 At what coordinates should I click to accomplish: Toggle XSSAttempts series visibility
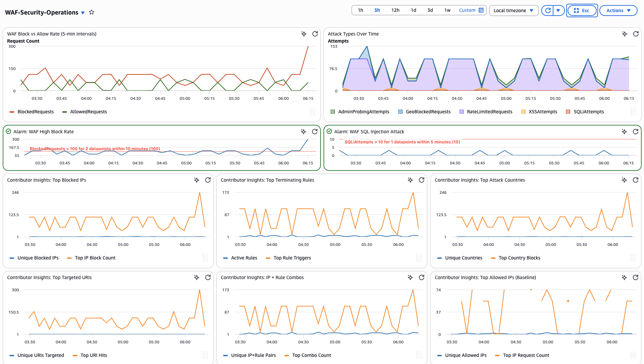[539, 112]
